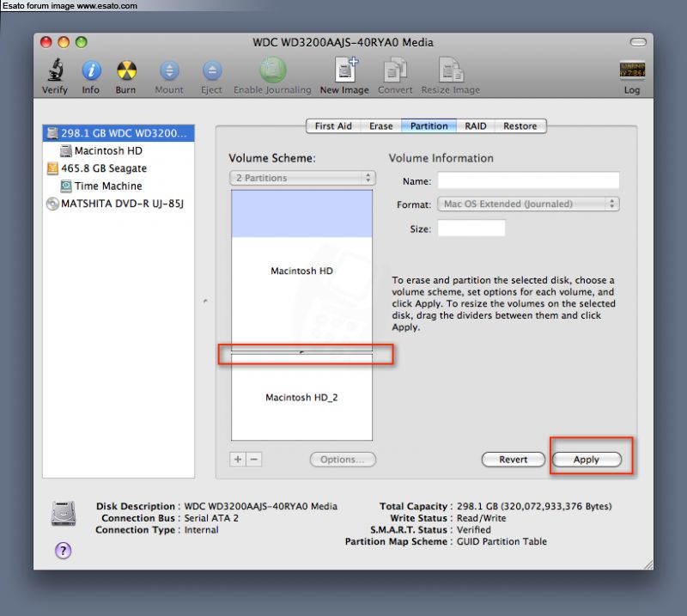Click the Burn toolbar icon
The height and width of the screenshot is (616, 687).
pos(126,70)
